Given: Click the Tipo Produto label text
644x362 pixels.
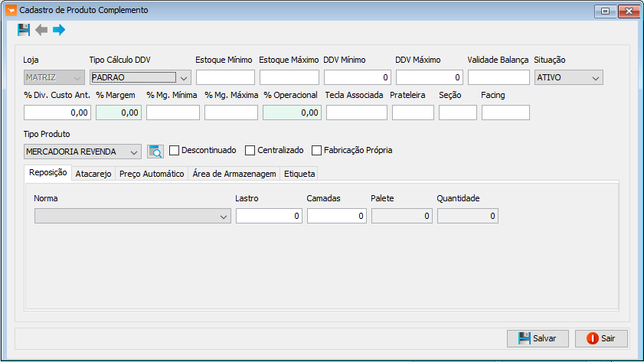Looking at the screenshot, I should click(x=47, y=135).
